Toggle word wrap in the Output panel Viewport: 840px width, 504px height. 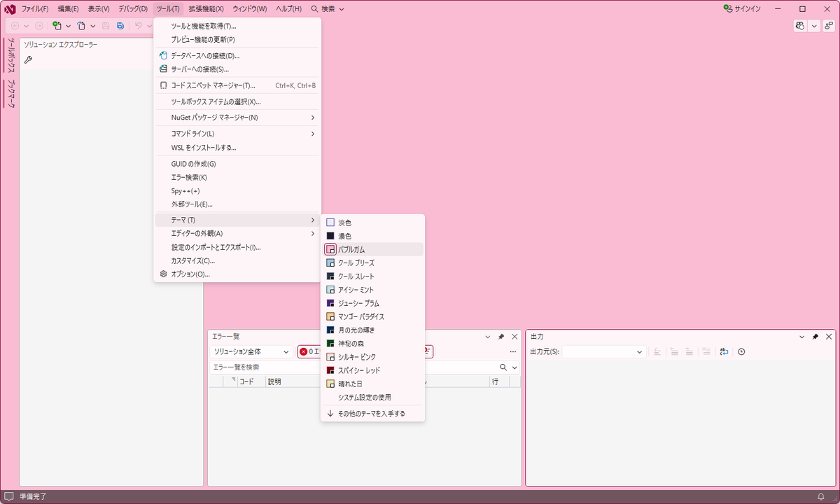[724, 351]
